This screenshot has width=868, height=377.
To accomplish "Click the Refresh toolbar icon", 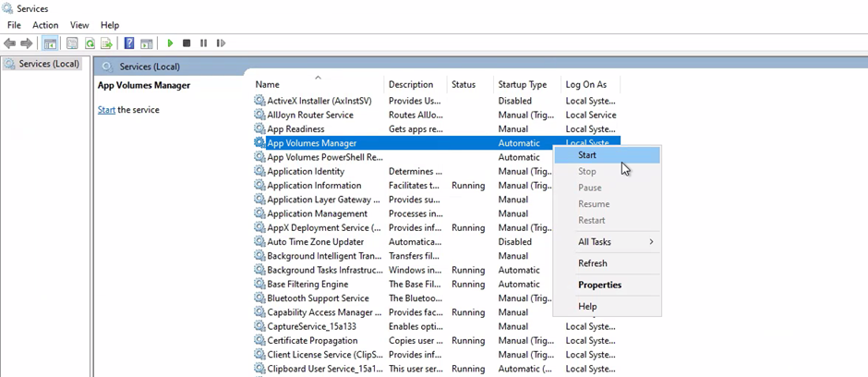I will point(90,43).
